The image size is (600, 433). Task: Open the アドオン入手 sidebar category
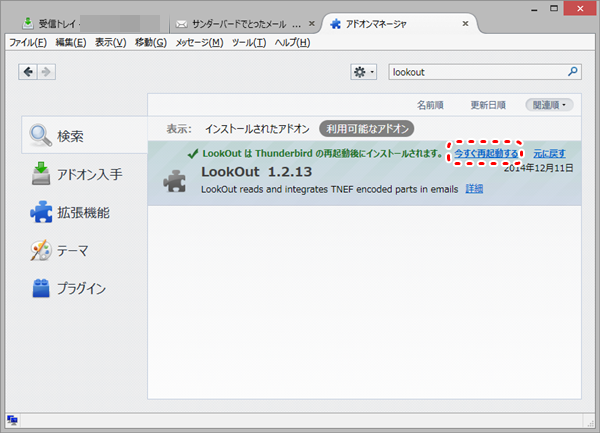pos(85,174)
